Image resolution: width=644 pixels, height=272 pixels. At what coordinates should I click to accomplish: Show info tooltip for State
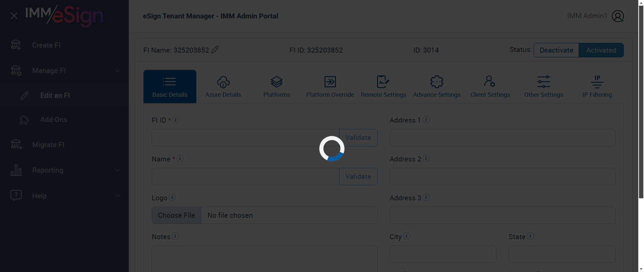pos(530,236)
